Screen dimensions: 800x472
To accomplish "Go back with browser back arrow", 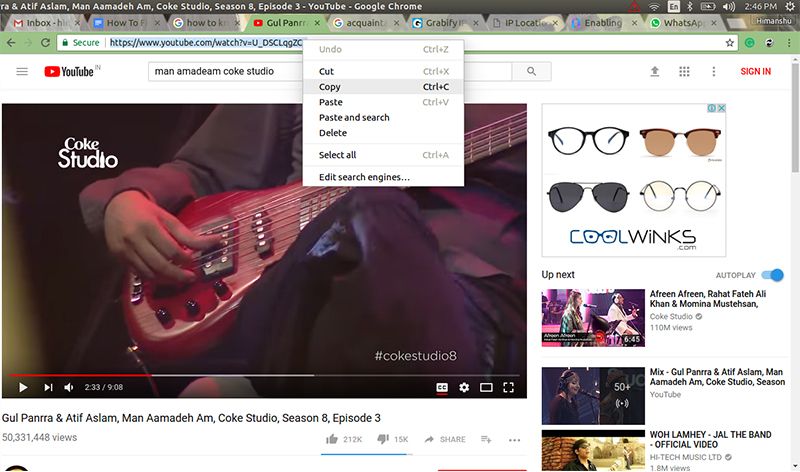I will pos(11,43).
